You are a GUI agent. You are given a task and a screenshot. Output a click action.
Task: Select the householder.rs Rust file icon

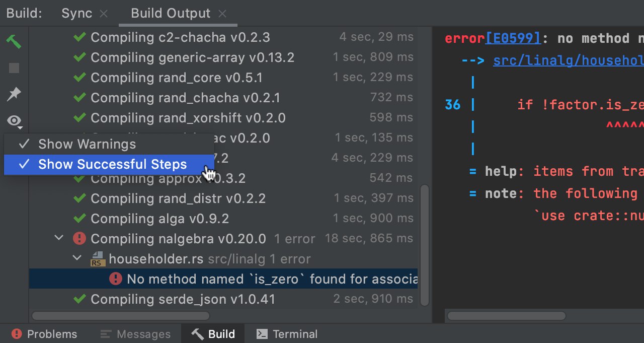coord(97,259)
